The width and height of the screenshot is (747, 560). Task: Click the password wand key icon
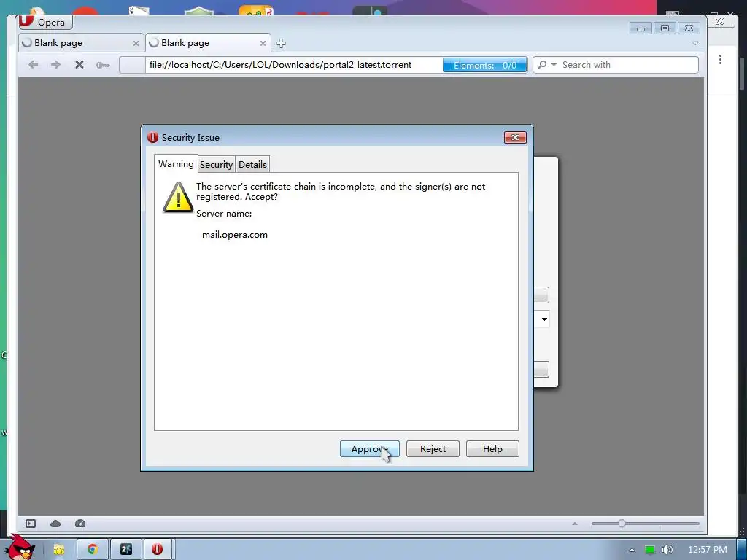click(102, 65)
